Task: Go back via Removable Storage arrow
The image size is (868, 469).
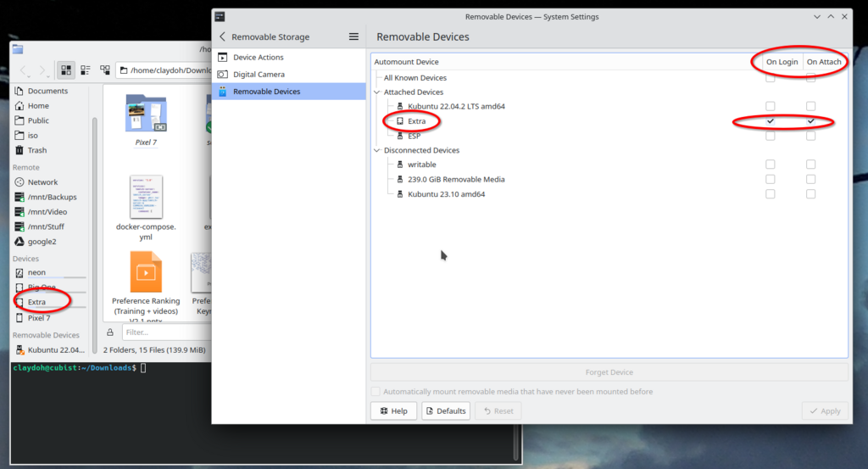Action: point(223,36)
